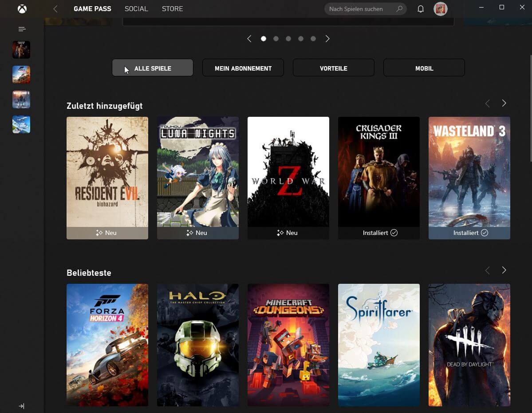Go back with the header arrow
This screenshot has width=532, height=413.
55,9
